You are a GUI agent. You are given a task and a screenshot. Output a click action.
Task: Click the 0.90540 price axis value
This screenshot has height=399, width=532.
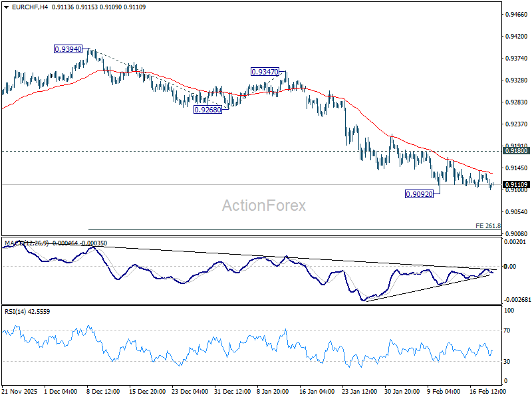(517, 211)
